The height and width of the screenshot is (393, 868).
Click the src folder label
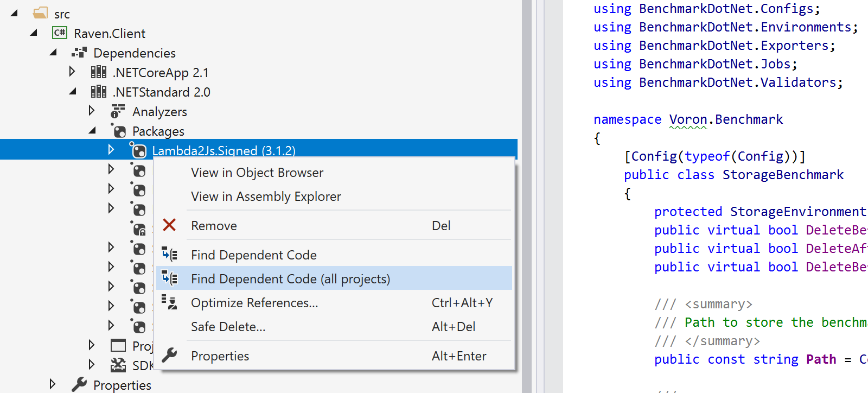tap(62, 14)
